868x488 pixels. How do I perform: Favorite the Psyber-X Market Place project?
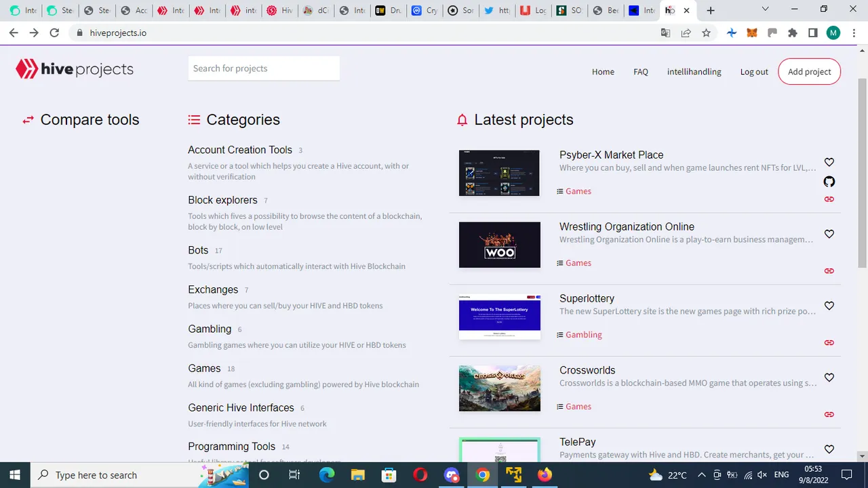pos(829,162)
